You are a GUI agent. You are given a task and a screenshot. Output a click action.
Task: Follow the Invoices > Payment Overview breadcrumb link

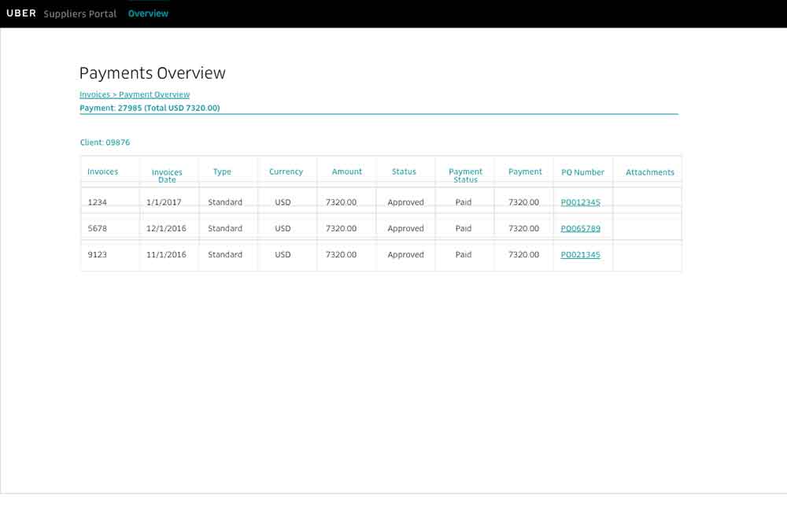pos(135,94)
